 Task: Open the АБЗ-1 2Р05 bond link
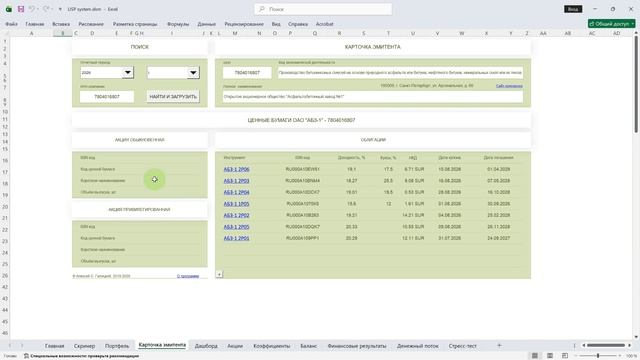(236, 227)
